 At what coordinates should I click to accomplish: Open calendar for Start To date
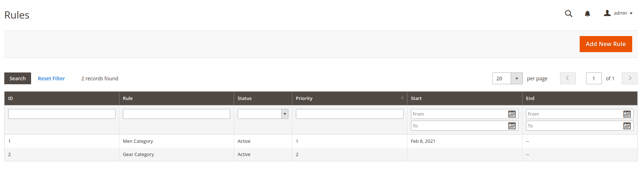pyautogui.click(x=512, y=126)
